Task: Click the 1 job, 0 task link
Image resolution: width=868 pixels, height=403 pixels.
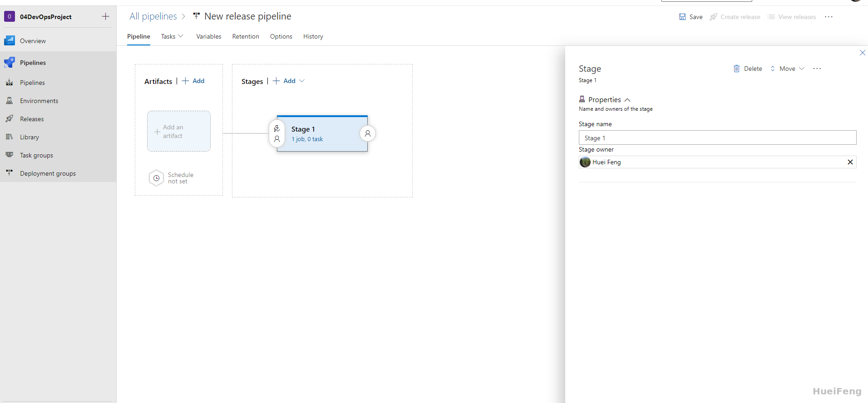Action: tap(307, 139)
